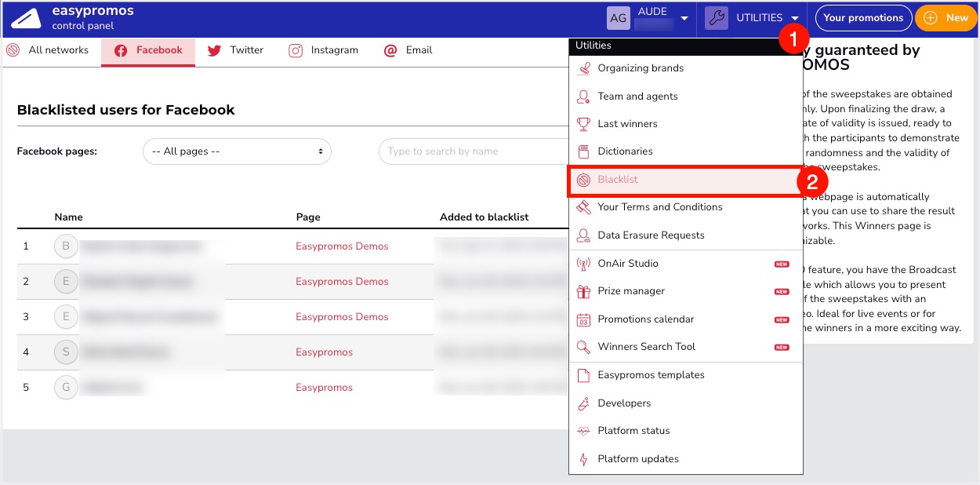The image size is (980, 485).
Task: Select Prize manager menu text
Action: pyautogui.click(x=631, y=291)
